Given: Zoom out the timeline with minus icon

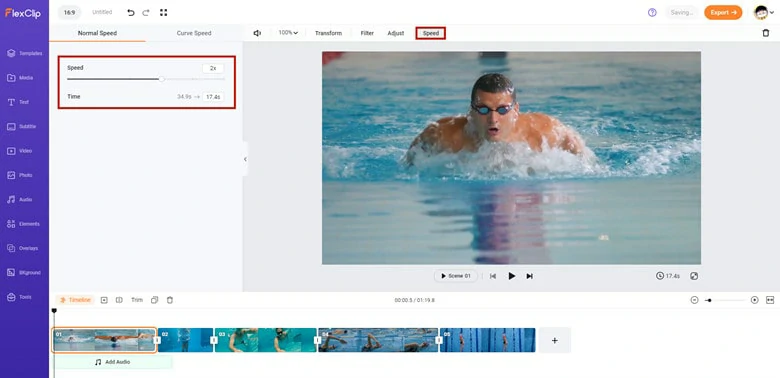Looking at the screenshot, I should pos(694,300).
